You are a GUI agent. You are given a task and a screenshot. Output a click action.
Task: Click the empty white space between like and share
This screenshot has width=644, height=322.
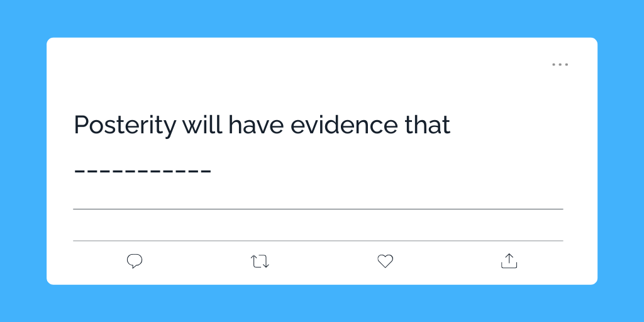447,261
